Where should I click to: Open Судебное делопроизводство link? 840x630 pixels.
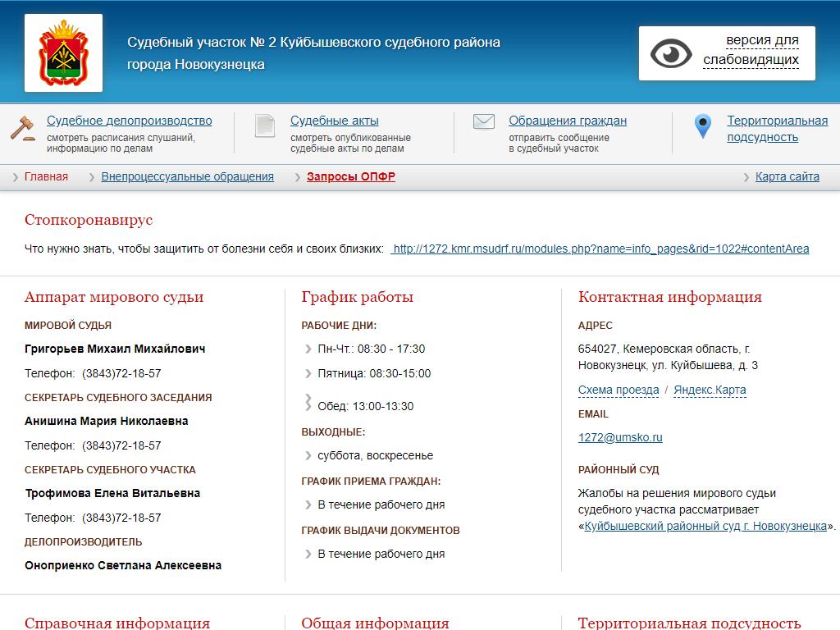129,121
